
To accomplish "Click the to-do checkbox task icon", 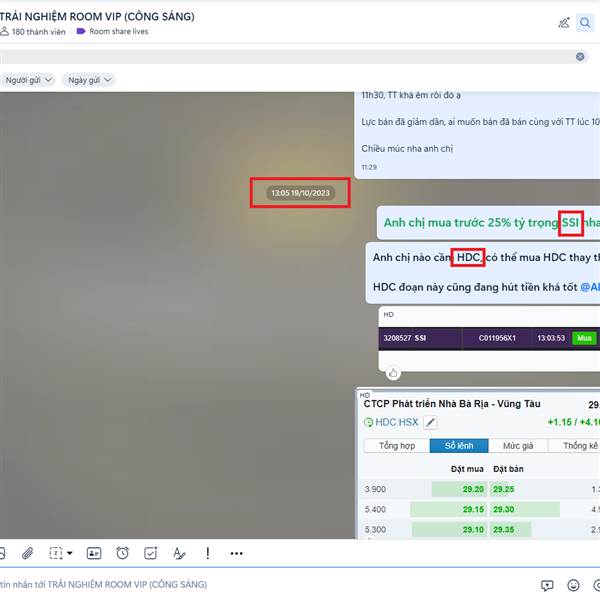I will point(151,553).
